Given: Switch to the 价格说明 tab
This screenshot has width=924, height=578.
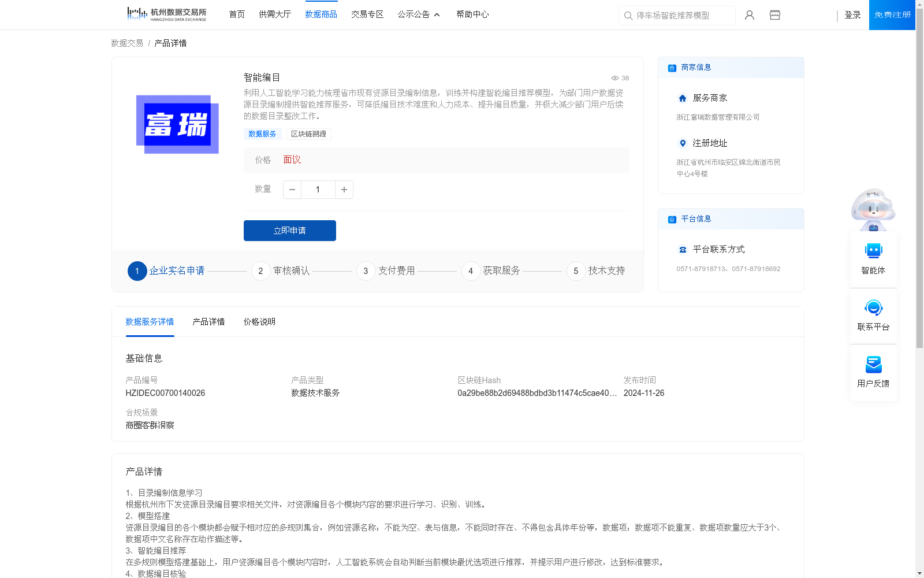Looking at the screenshot, I should (259, 322).
